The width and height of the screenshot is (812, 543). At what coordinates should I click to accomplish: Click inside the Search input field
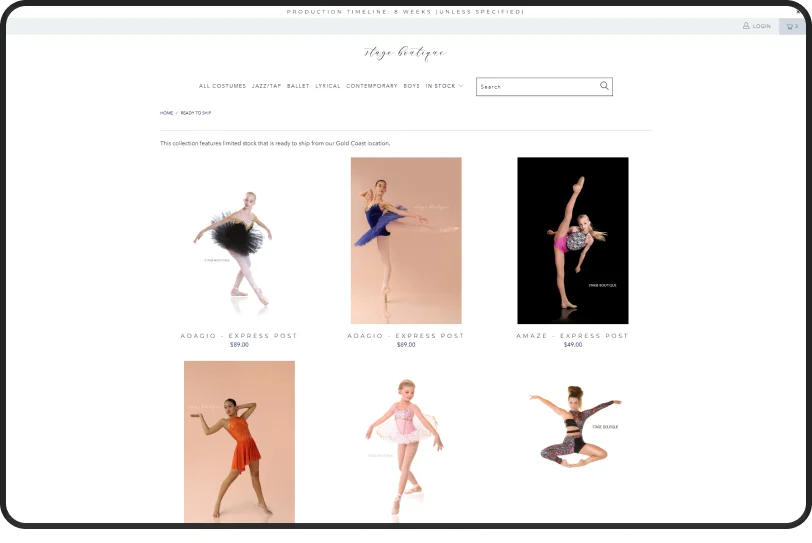click(x=537, y=87)
